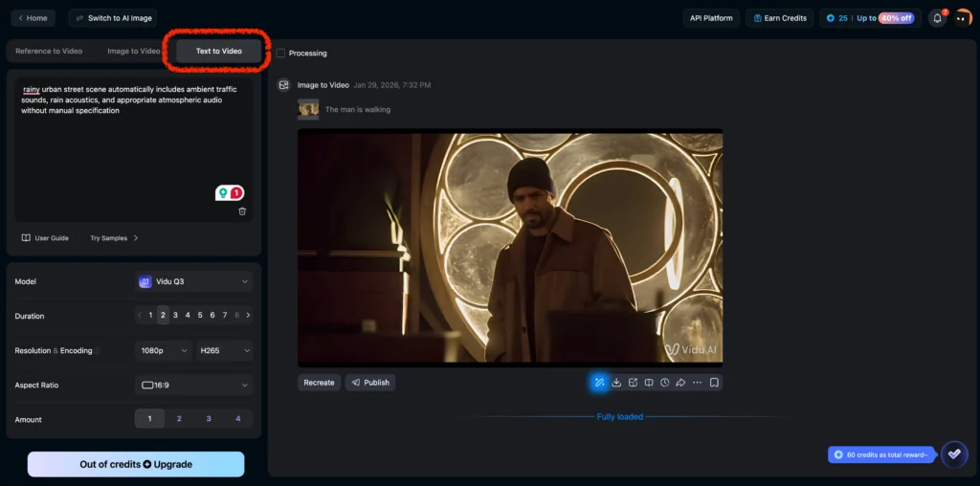The width and height of the screenshot is (980, 486).
Task: Click the magic wand enhance icon under video
Action: 599,383
